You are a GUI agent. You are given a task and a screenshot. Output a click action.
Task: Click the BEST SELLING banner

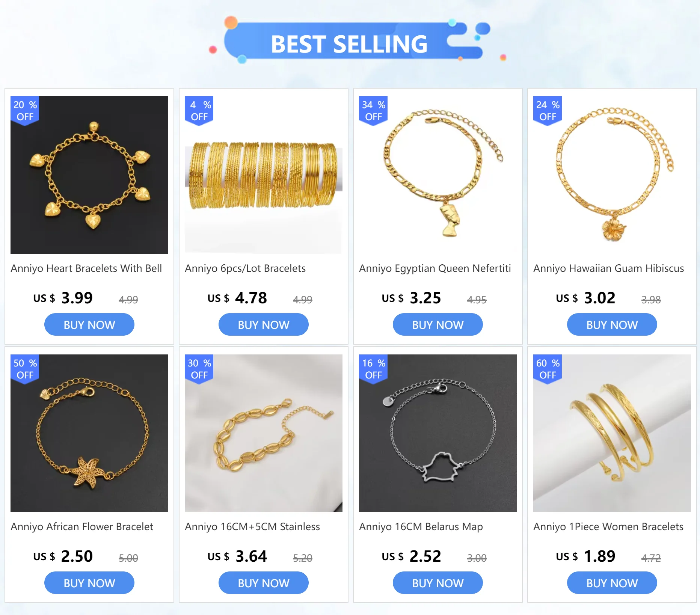pos(349,41)
